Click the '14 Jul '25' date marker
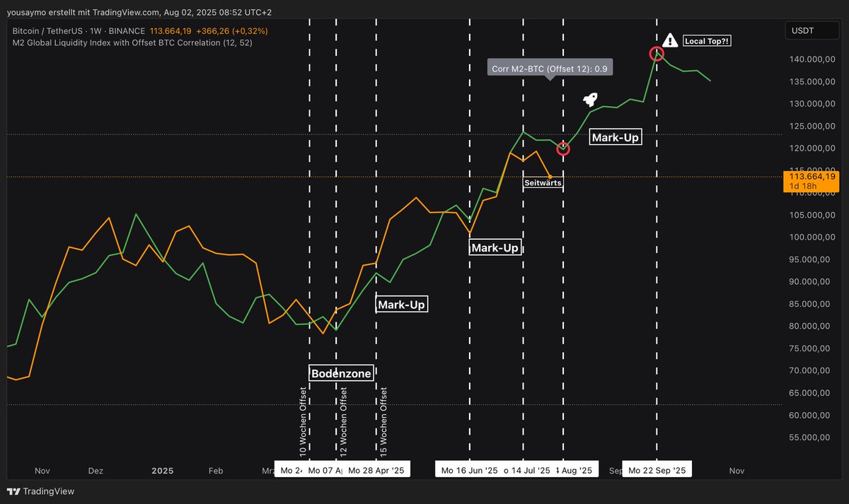This screenshot has height=504, width=849. pos(526,470)
